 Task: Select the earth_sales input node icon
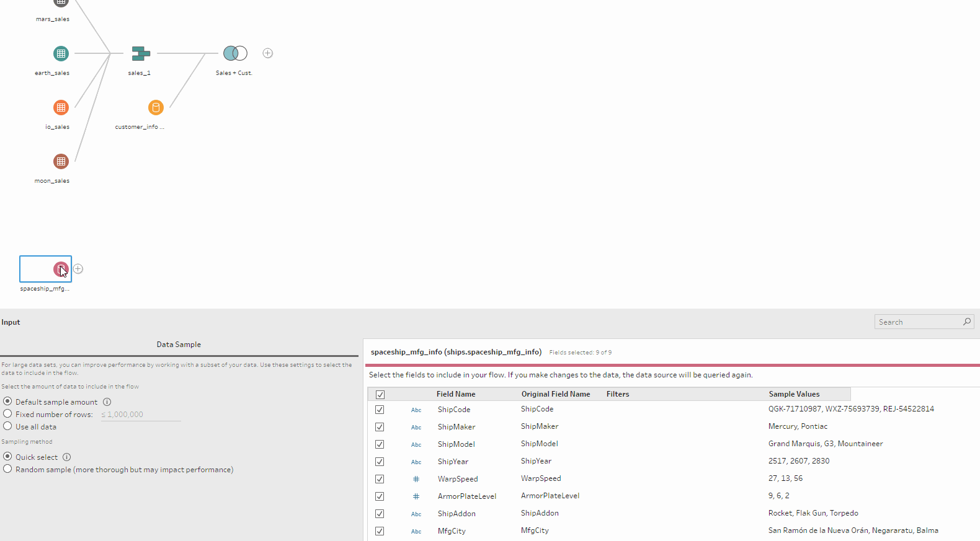point(61,53)
